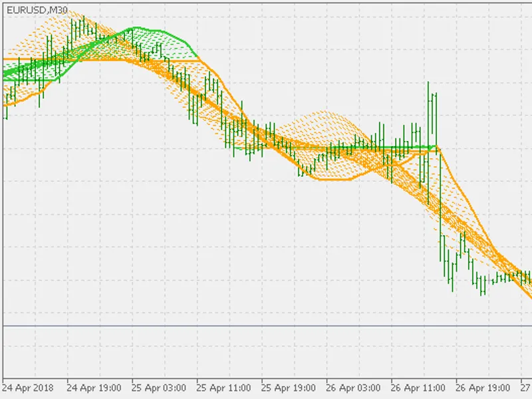Select the 24 Apr 2018 date label
This screenshot has height=399, width=532.
pos(28,388)
